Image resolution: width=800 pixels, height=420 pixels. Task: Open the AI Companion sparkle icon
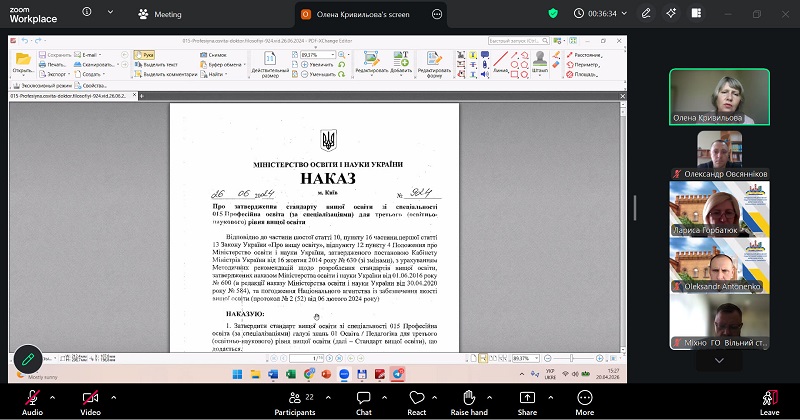(x=671, y=14)
